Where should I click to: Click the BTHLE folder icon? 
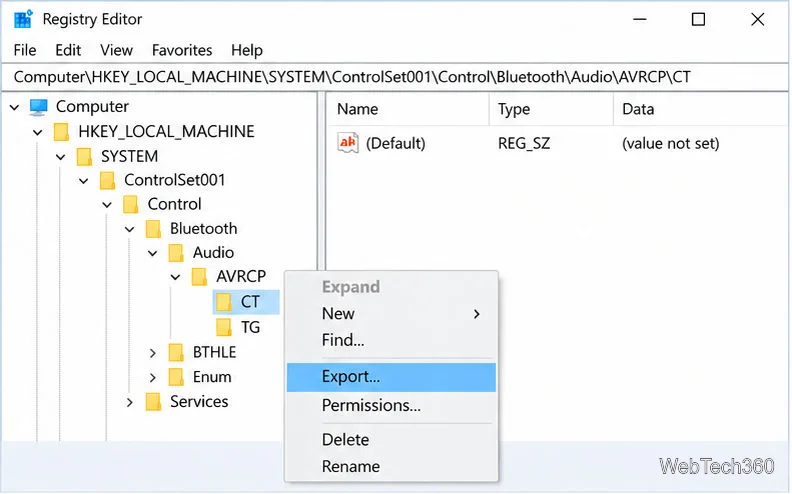[176, 352]
